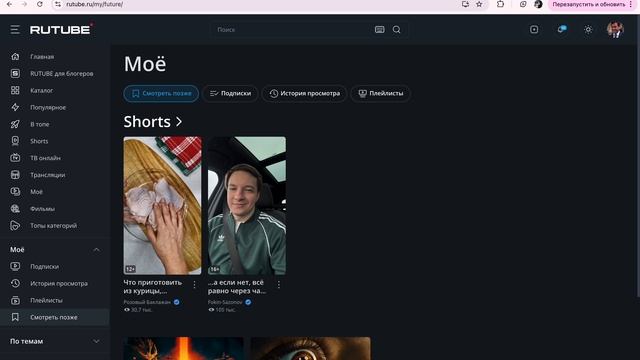Bookmark page with the star icon
The image size is (640, 360).
(x=479, y=4)
